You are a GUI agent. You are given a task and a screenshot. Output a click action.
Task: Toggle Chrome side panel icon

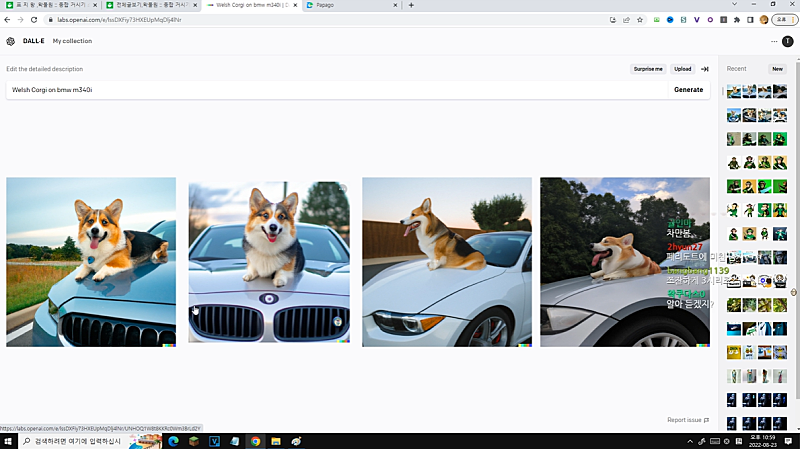click(751, 19)
